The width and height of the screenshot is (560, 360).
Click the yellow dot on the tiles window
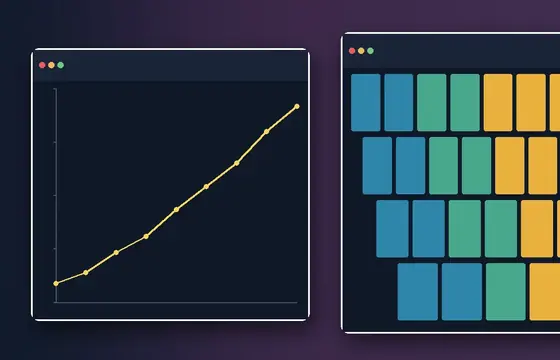point(361,51)
